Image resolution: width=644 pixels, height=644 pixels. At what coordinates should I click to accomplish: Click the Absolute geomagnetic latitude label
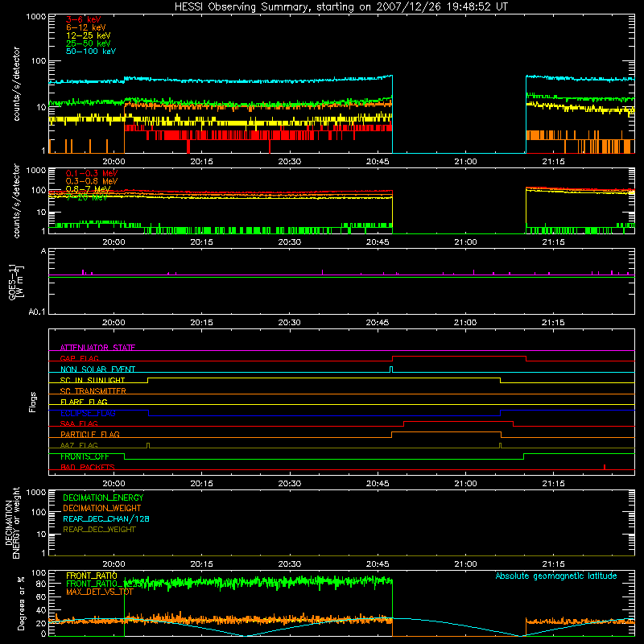click(556, 576)
